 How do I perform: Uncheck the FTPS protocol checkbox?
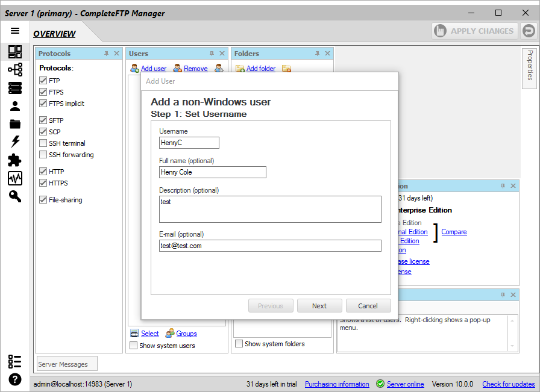43,92
